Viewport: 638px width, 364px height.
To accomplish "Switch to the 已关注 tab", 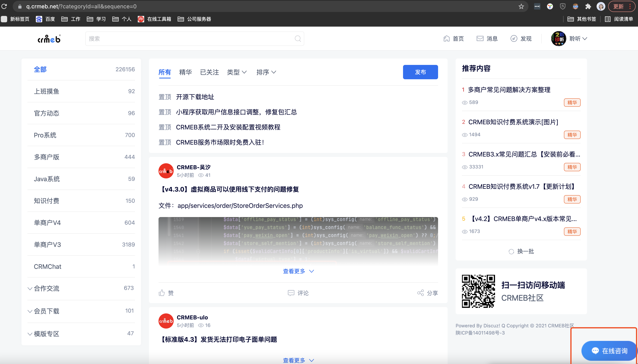I will pos(209,72).
